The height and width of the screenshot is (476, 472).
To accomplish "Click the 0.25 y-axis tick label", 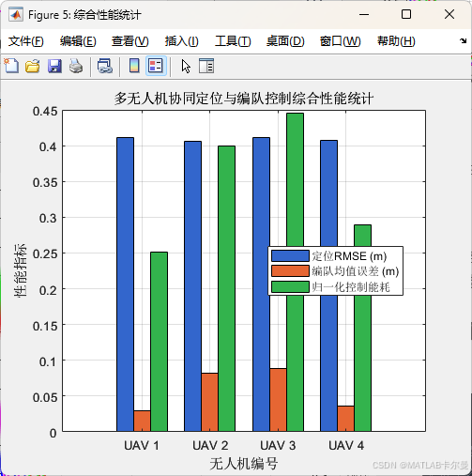I will tap(45, 253).
